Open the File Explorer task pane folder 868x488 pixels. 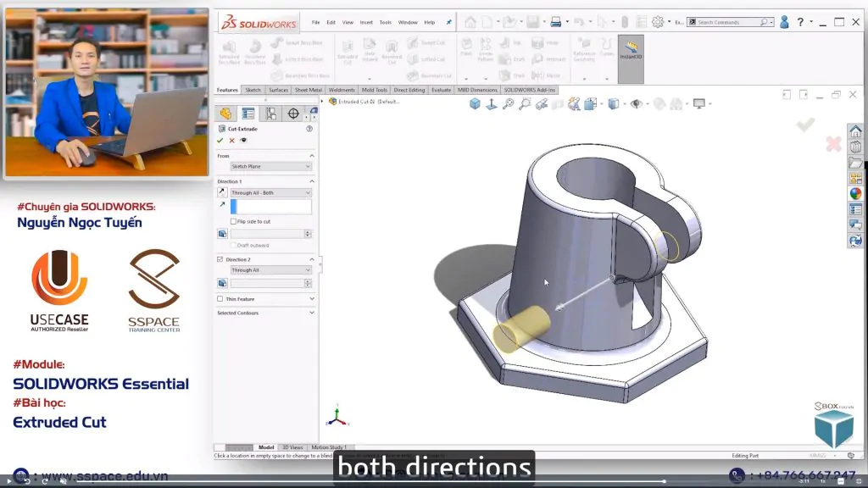[x=855, y=163]
